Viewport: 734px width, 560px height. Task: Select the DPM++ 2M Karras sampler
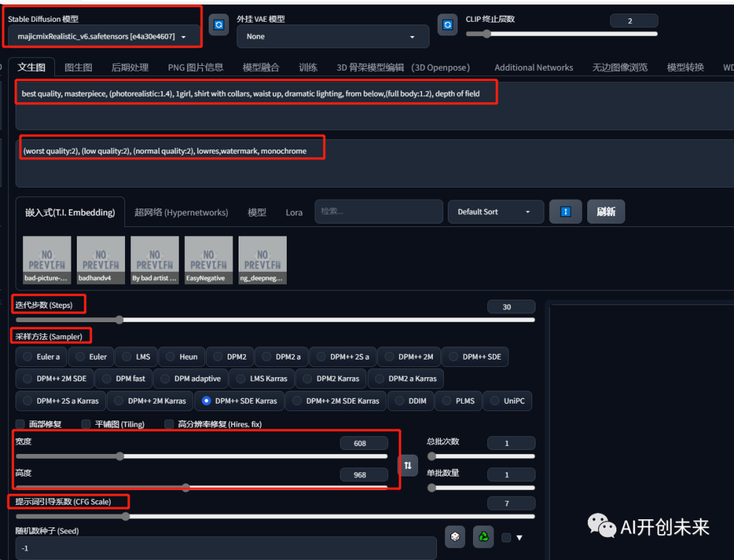coord(150,401)
